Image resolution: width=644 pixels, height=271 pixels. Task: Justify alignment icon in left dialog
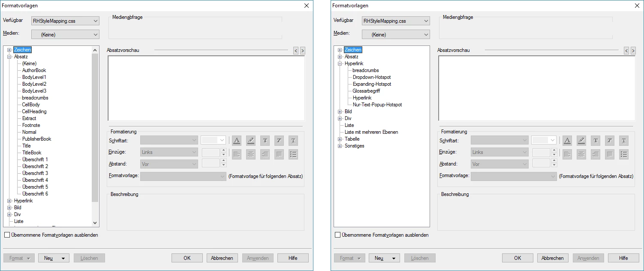click(279, 154)
